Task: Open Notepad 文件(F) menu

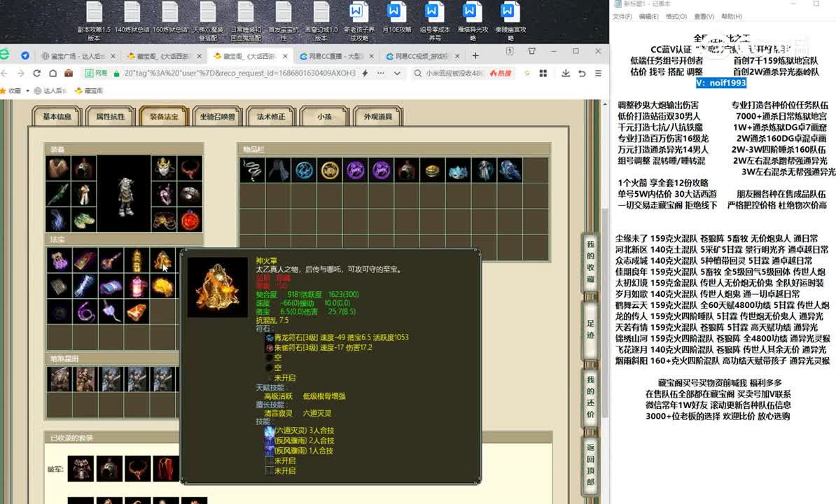Action: 622,17
